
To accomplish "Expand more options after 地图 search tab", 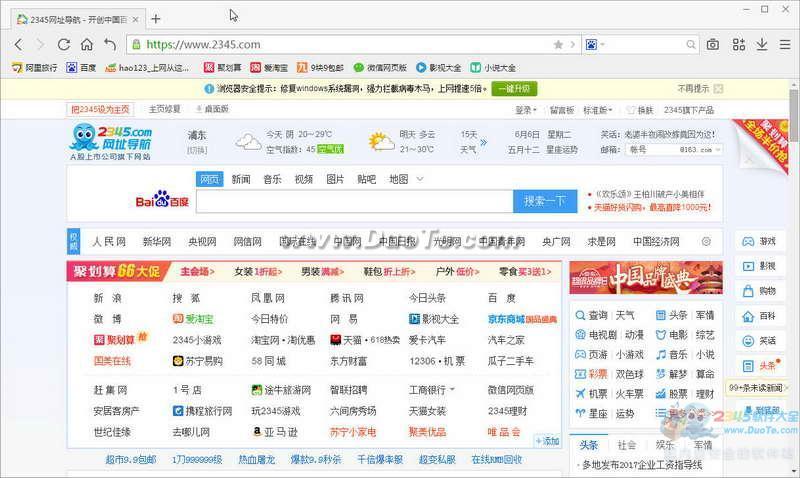I will pos(420,180).
